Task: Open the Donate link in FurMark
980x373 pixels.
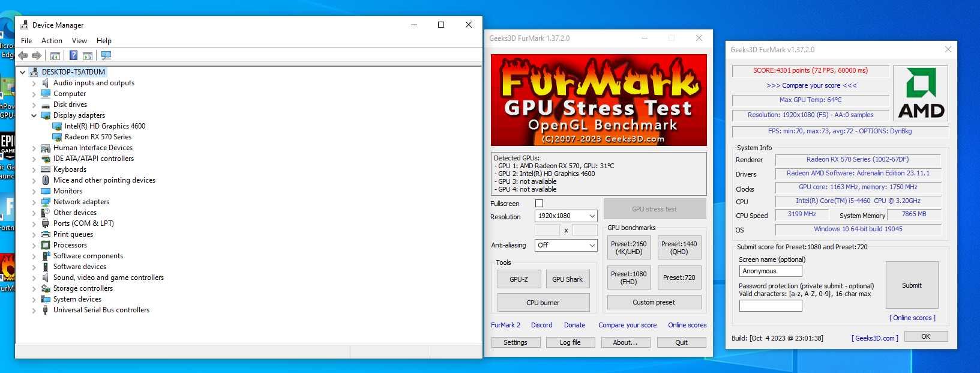Action: (575, 325)
